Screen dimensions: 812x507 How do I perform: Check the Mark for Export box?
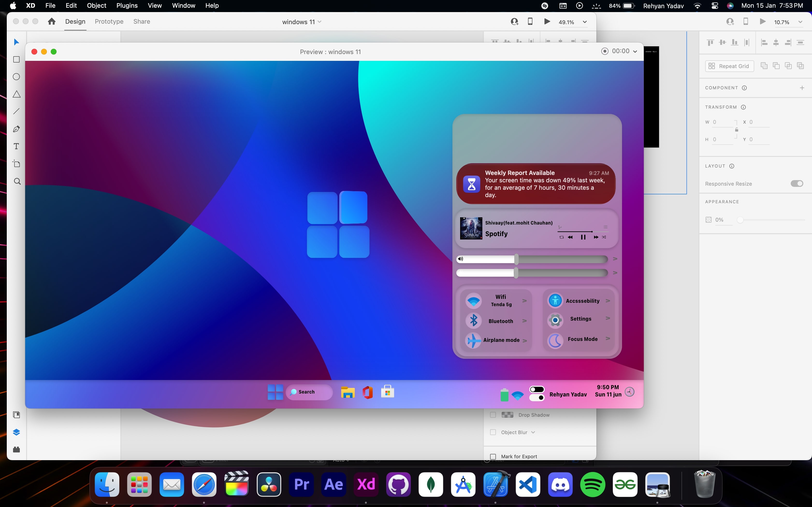coord(493,456)
